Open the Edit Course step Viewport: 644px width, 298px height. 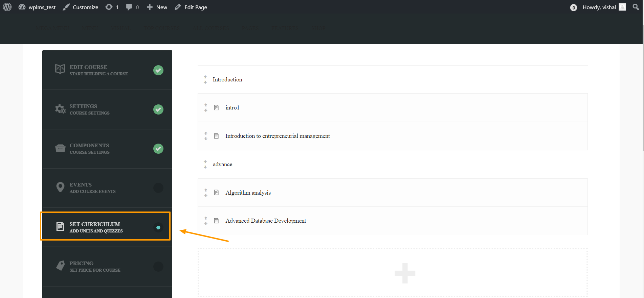click(x=107, y=70)
